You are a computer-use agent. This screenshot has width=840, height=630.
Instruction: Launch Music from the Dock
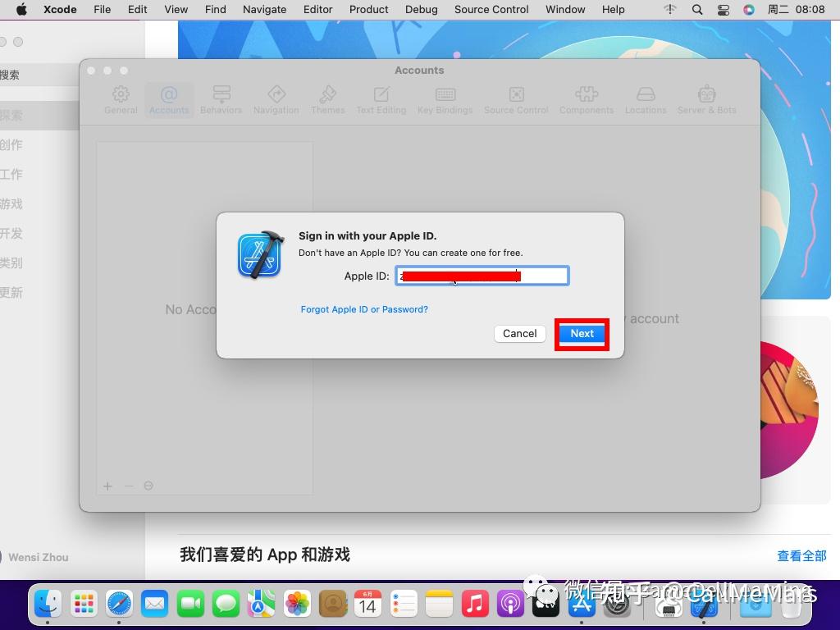[x=475, y=604]
